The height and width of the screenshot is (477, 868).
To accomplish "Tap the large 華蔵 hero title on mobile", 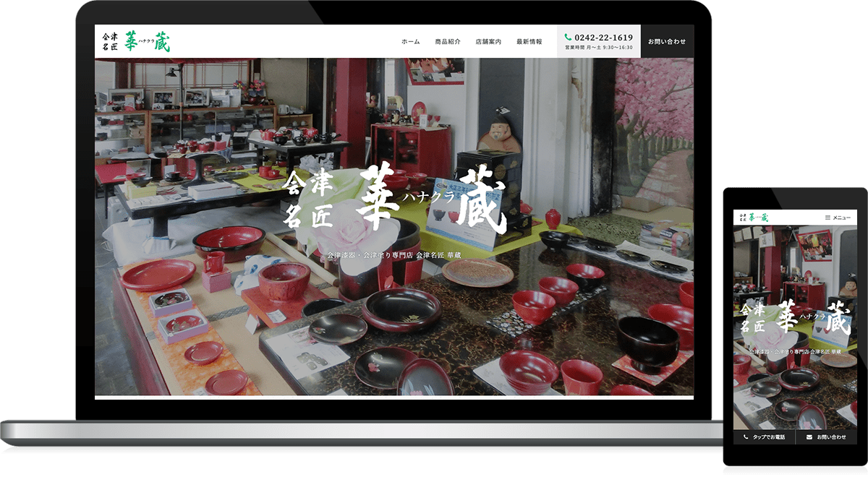I will click(794, 318).
